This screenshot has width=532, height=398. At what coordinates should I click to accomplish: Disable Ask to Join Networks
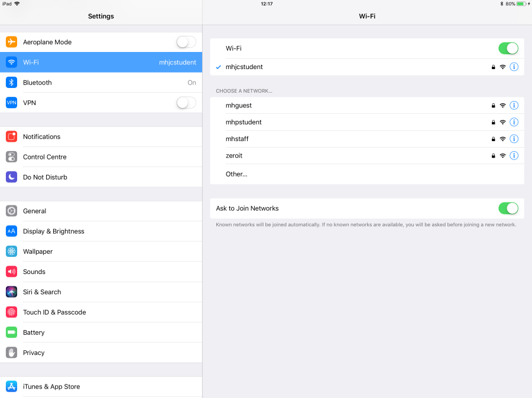508,208
